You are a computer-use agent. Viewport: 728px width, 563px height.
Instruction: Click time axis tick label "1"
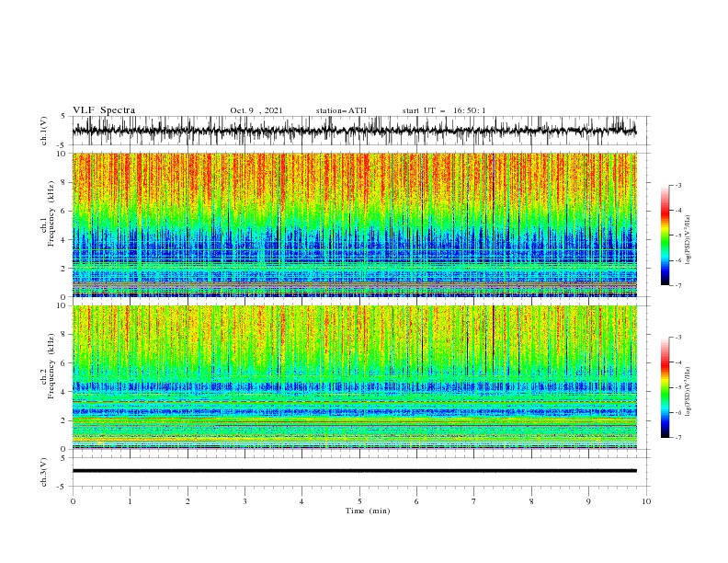click(130, 501)
